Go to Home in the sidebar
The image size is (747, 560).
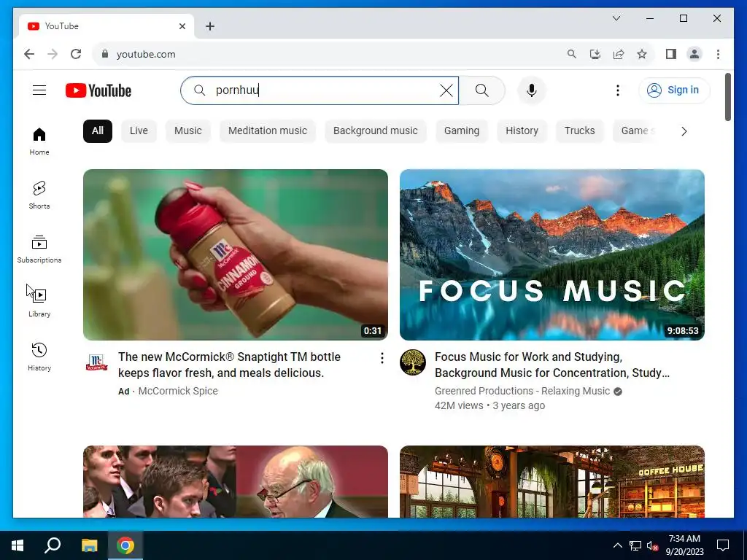[x=39, y=141]
